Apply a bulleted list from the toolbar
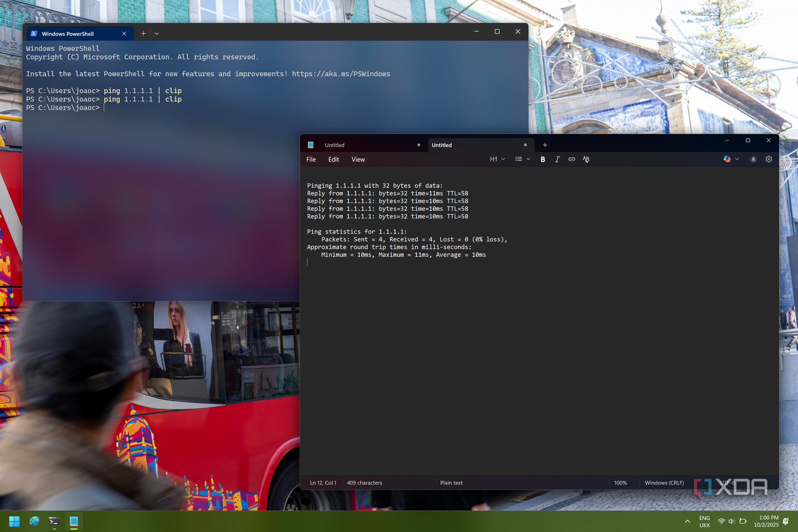Screen dimensions: 798x532 518,159
